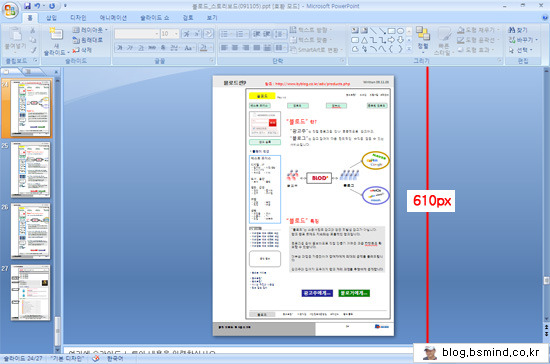Open the font name dropdown
The image size is (550, 364).
156,34
